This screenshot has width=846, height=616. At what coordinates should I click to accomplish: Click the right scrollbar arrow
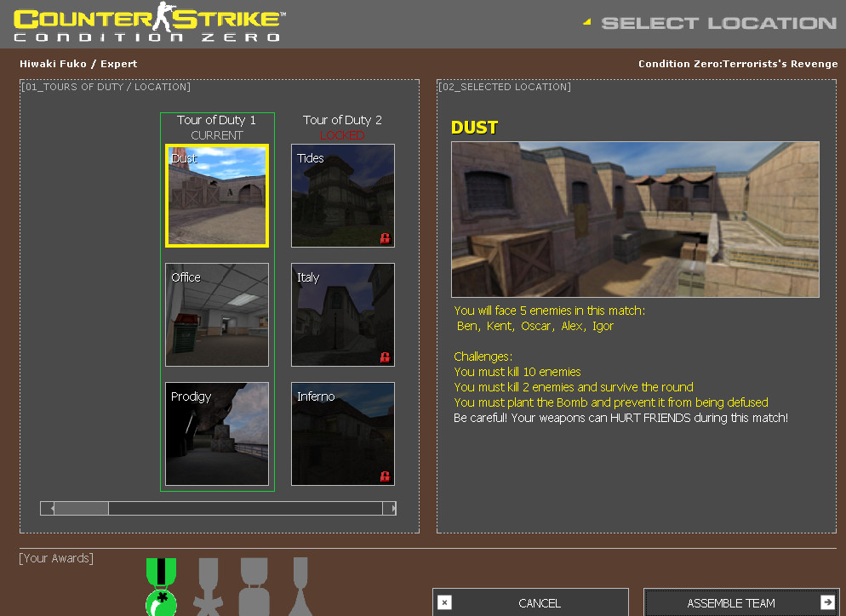click(392, 508)
